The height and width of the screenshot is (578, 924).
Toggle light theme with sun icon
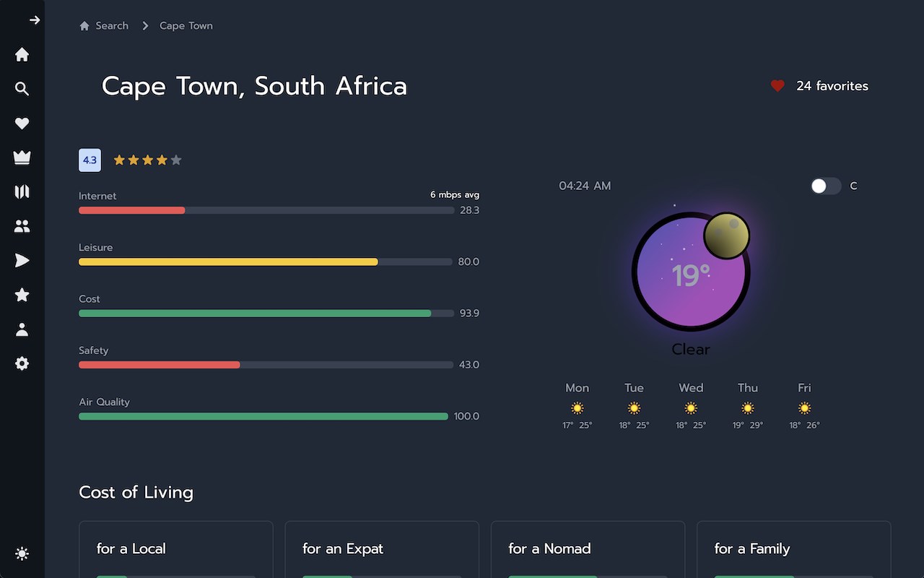coord(22,554)
